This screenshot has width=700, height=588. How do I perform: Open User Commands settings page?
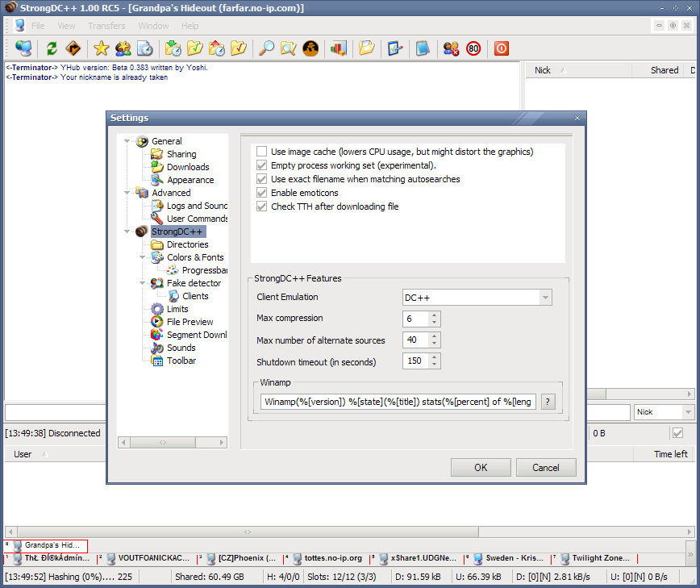(x=197, y=219)
